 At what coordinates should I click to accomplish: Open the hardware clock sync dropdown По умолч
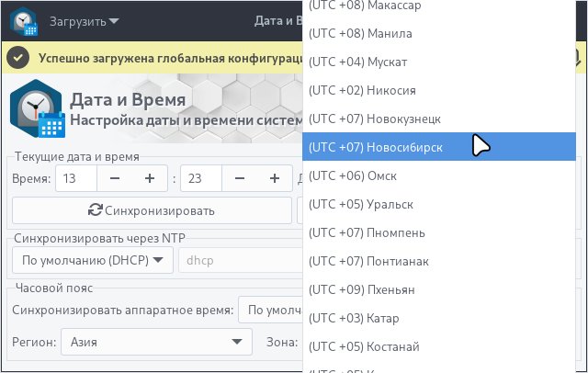click(270, 310)
